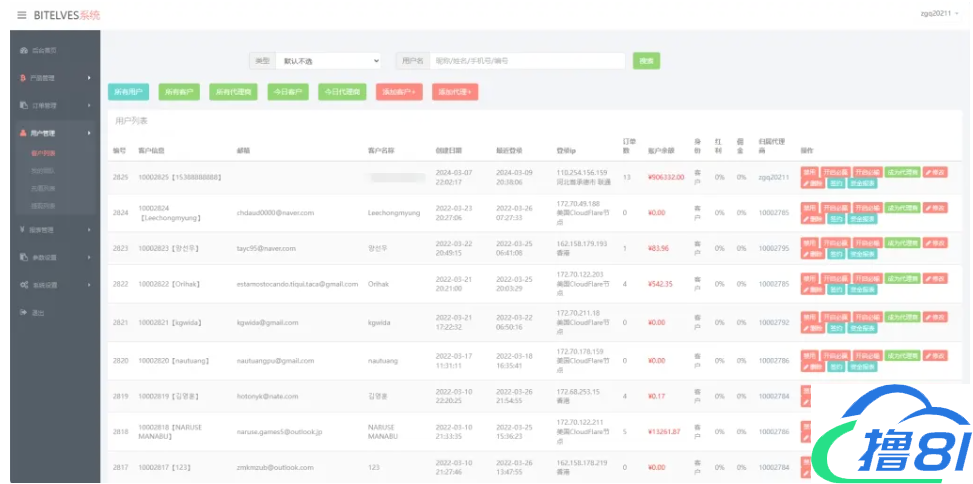Filter by the 今日客户 tab button

[288, 92]
